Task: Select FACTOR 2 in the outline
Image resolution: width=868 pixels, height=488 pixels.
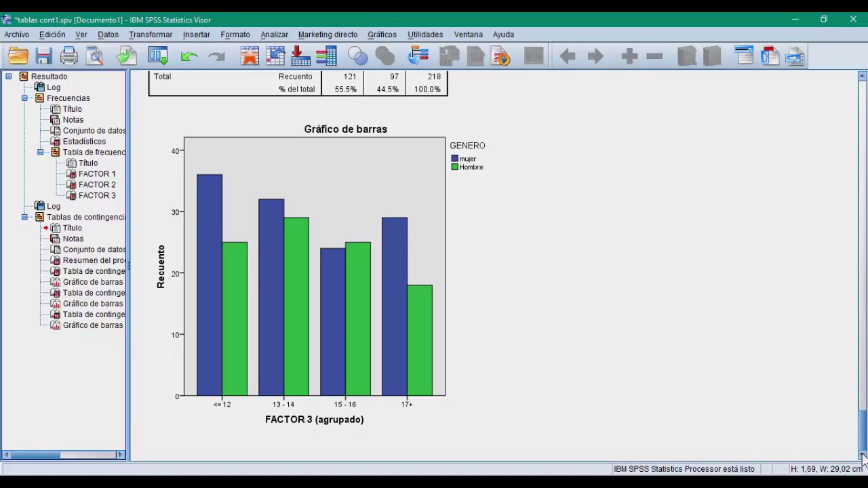Action: [97, 185]
